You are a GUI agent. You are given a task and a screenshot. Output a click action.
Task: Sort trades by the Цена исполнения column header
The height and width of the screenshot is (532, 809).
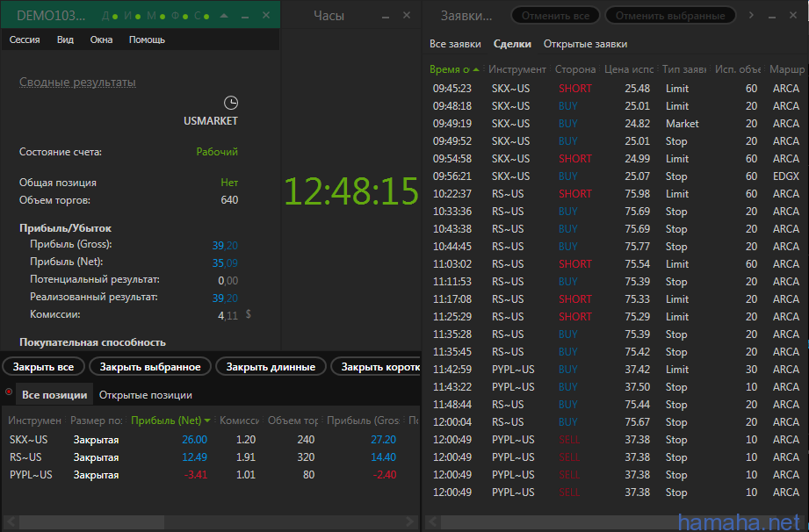(x=629, y=69)
